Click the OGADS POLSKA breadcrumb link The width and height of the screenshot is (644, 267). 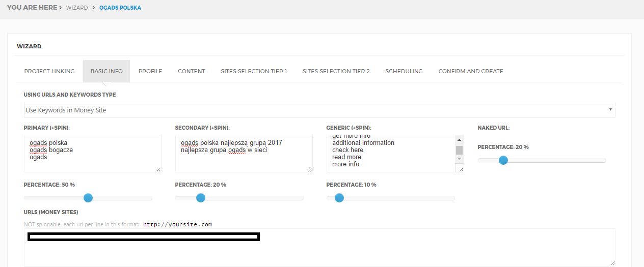[x=120, y=8]
